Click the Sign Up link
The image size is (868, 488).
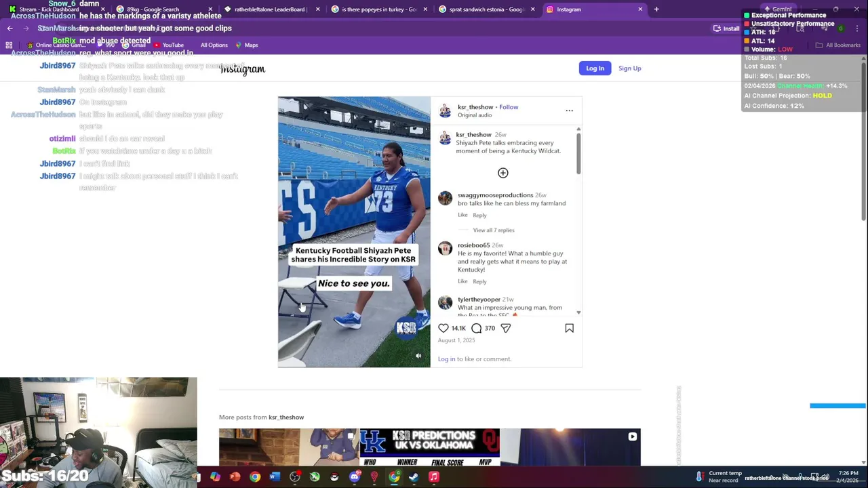(x=629, y=68)
